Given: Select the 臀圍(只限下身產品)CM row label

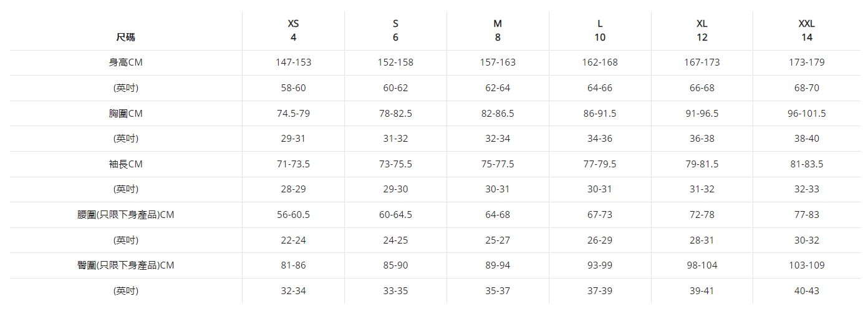Looking at the screenshot, I should [x=125, y=265].
